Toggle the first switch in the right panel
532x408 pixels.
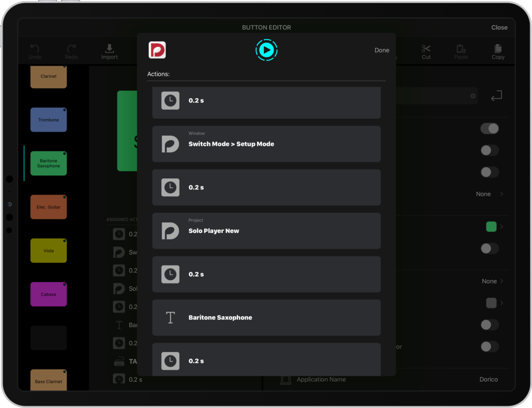[x=489, y=128]
